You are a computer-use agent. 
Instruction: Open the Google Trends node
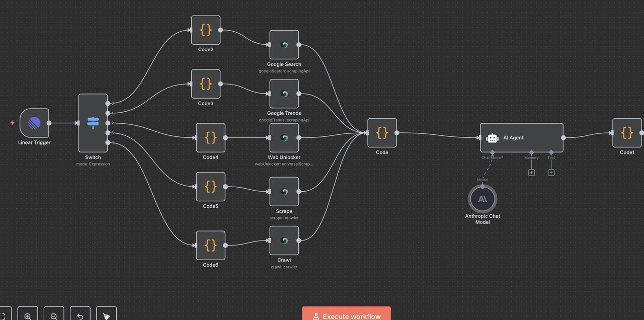tap(284, 94)
